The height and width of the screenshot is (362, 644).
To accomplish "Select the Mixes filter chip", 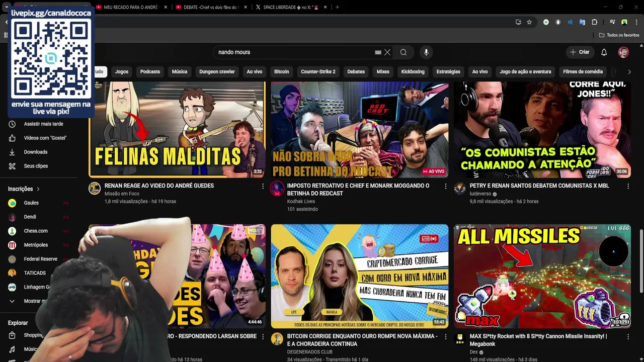I will point(383,72).
